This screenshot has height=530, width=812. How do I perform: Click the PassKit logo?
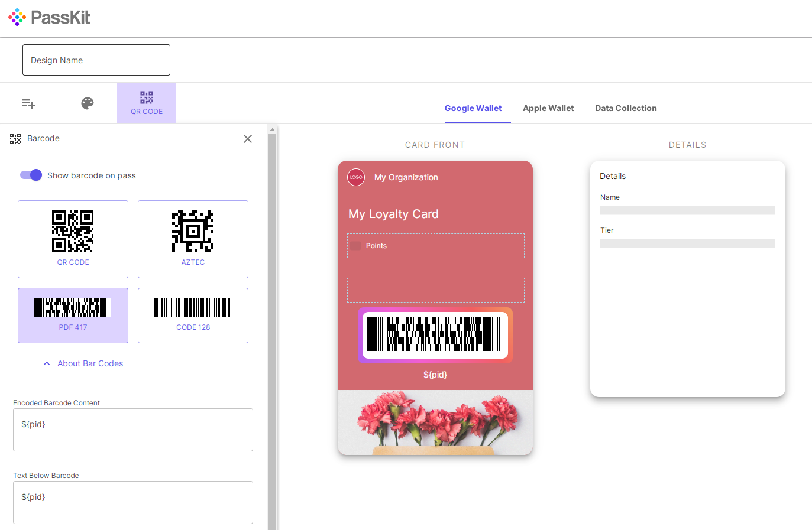point(49,18)
